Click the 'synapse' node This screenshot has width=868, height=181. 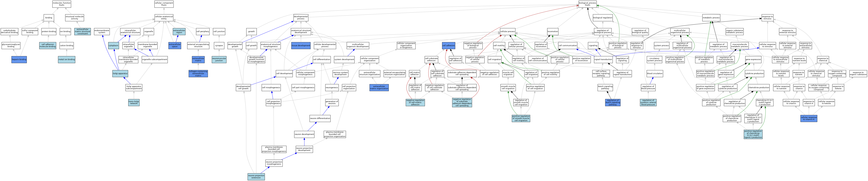pyautogui.click(x=219, y=46)
